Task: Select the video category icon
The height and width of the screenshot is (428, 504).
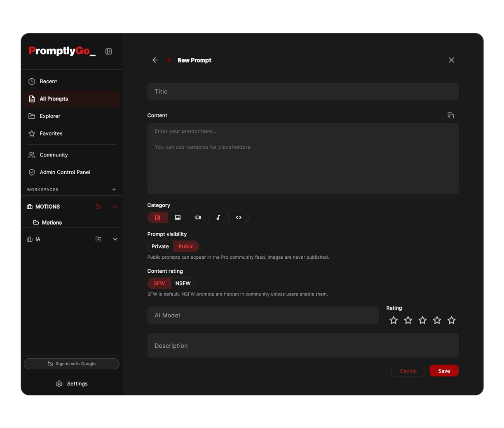Action: tap(198, 218)
